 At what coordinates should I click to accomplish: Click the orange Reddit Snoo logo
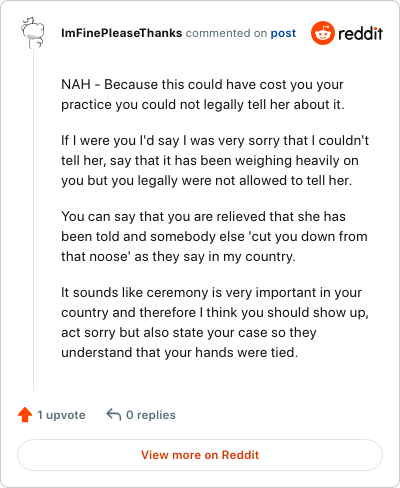(322, 33)
